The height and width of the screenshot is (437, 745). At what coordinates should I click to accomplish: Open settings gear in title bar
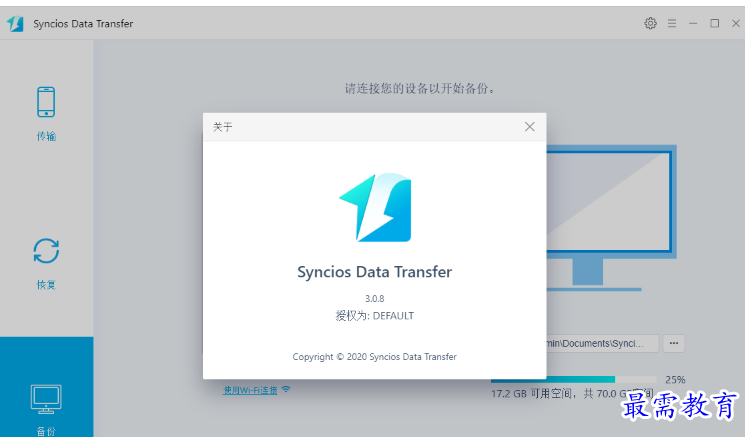(650, 23)
